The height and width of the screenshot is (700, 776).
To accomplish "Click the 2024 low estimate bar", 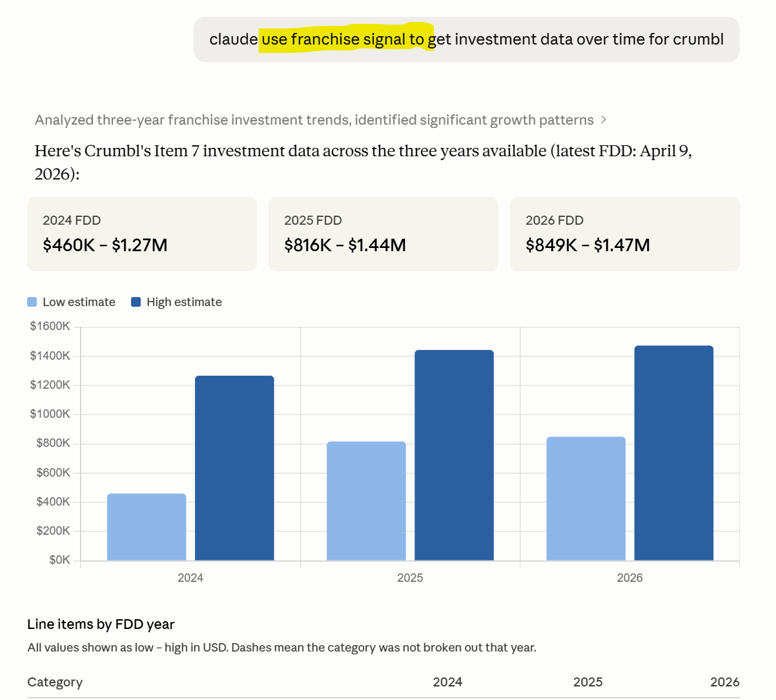I will [147, 527].
